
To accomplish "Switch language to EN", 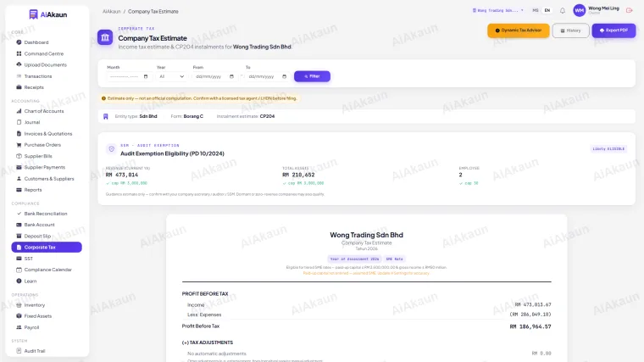I will pos(547,11).
